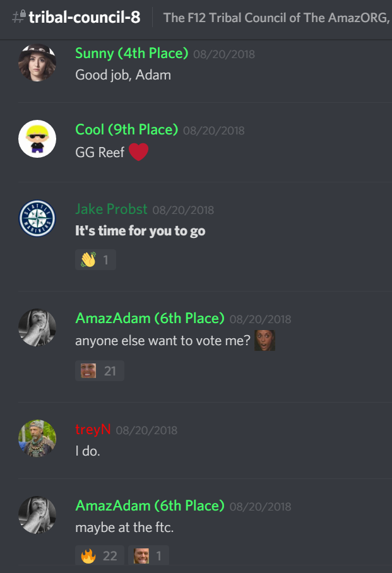Image resolution: width=392 pixels, height=573 pixels.
Task: Open Cool's blond-haired cartoon avatar
Action: coord(37,139)
